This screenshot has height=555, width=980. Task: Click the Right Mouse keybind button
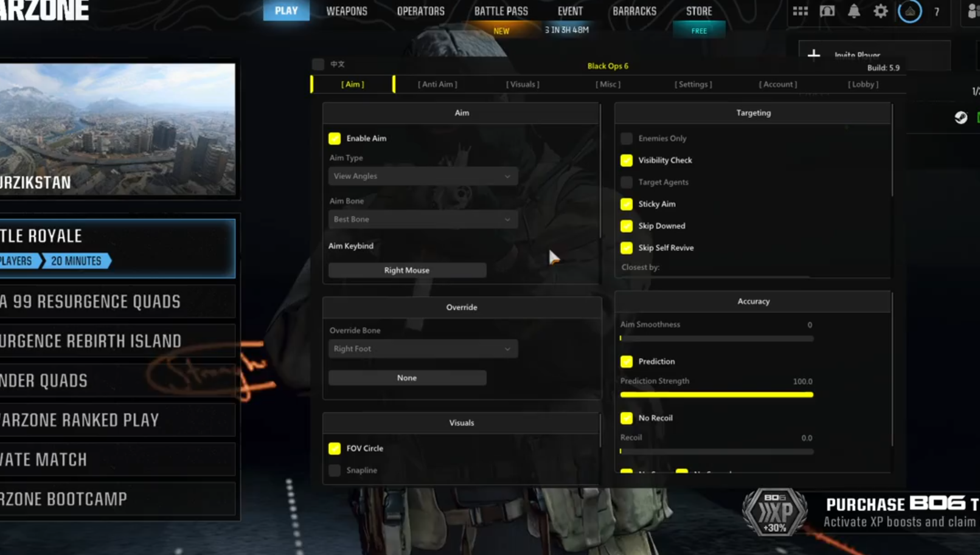point(407,271)
